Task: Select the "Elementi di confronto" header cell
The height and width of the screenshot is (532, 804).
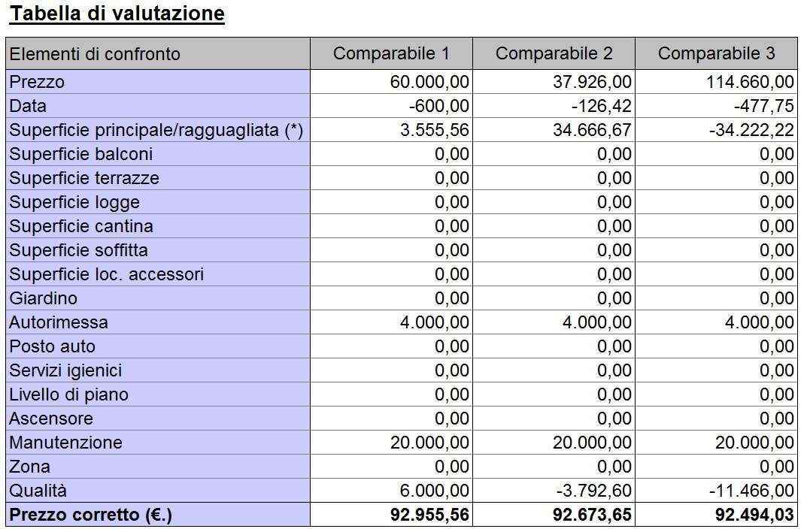Action: [95, 54]
